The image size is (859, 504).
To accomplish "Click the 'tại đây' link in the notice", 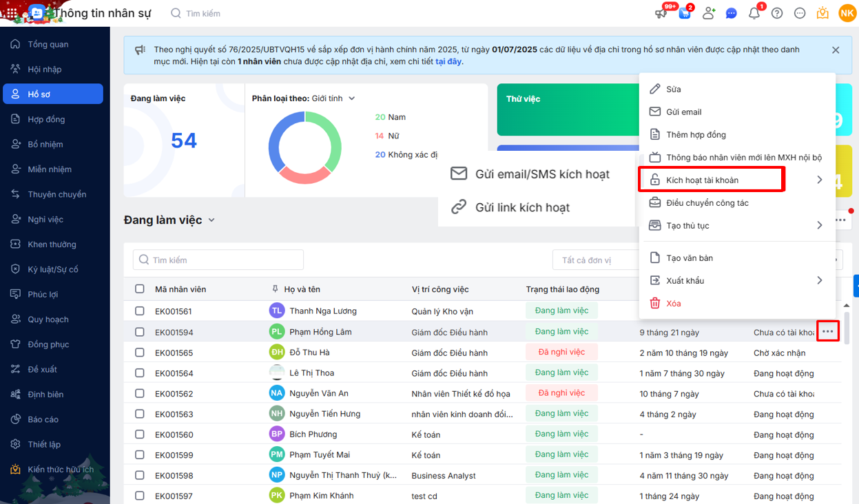I will tap(448, 61).
